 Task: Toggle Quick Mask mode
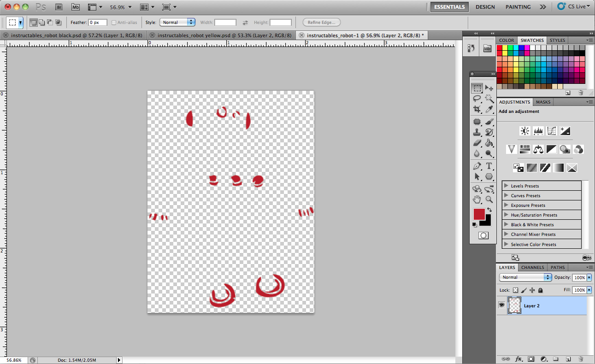[x=483, y=235]
